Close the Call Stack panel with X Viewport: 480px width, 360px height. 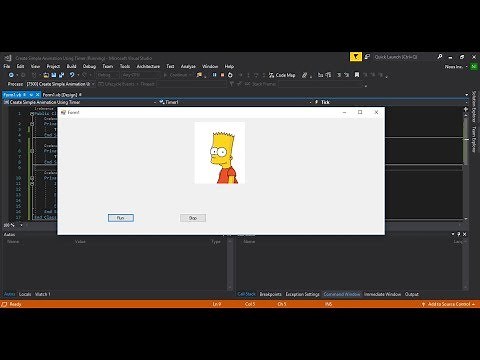click(465, 234)
